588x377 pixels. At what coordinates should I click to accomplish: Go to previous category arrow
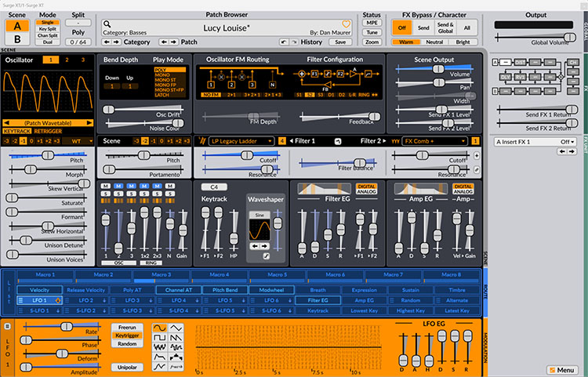click(x=107, y=42)
